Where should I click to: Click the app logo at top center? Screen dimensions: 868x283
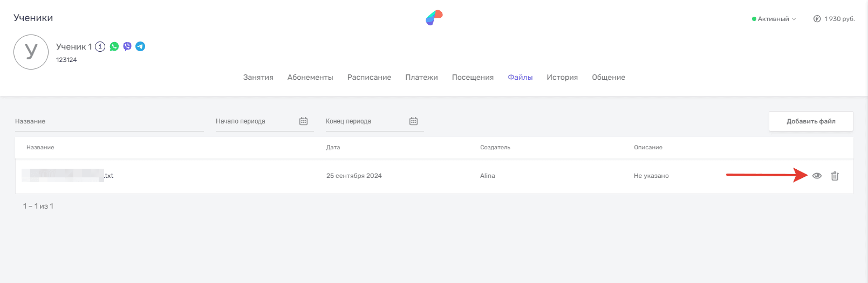click(434, 18)
